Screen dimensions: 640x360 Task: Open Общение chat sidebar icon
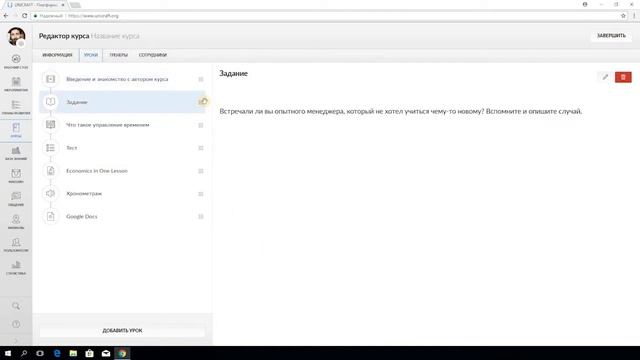click(x=16, y=199)
